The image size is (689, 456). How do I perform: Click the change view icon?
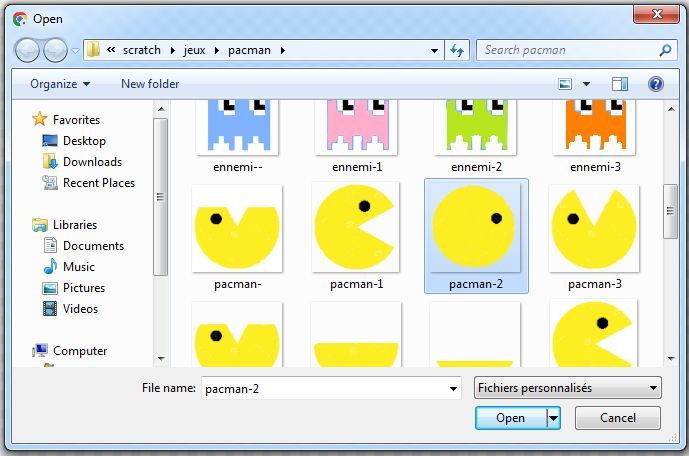tap(565, 84)
